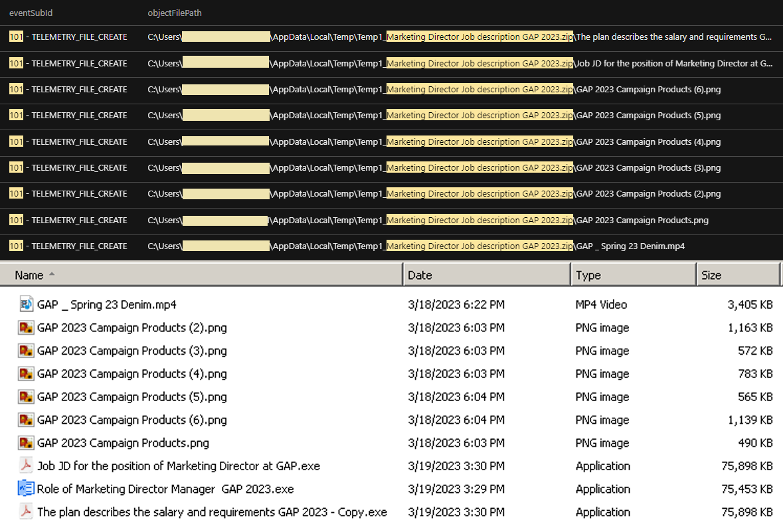
Task: Sort files by the Date column header
Action: tap(487, 275)
